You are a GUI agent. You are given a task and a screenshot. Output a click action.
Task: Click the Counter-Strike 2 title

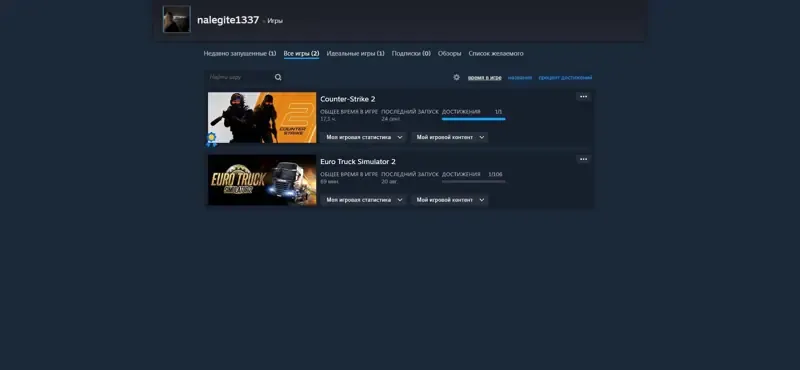click(x=347, y=99)
